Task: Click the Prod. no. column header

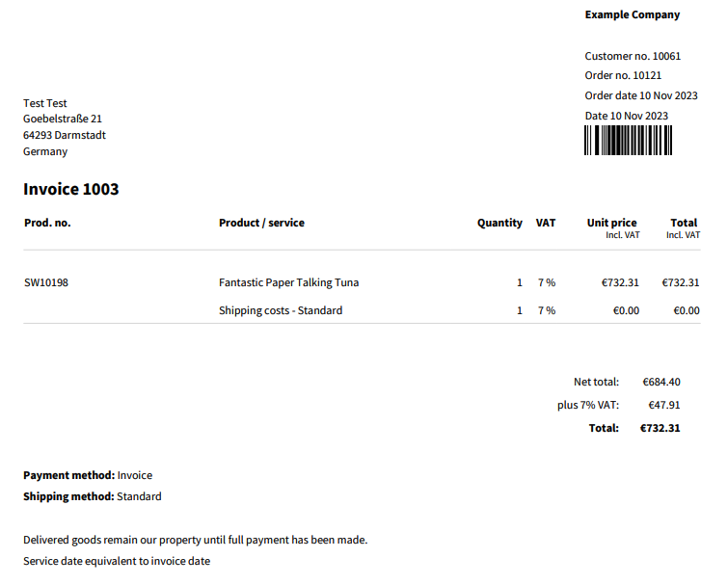Action: (x=47, y=223)
